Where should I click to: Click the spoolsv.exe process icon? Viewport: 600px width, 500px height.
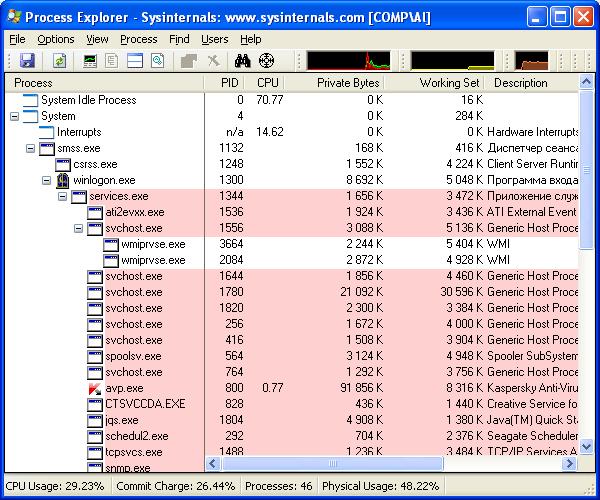(x=95, y=357)
